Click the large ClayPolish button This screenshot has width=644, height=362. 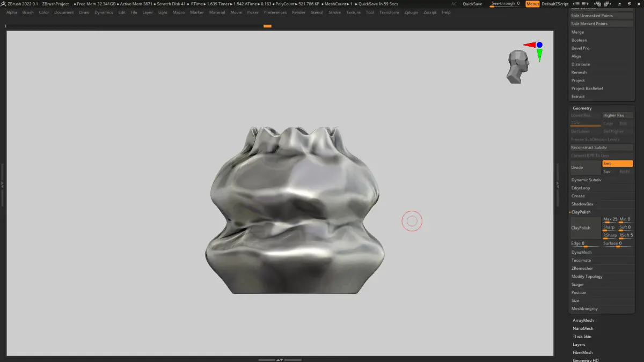tap(586, 228)
